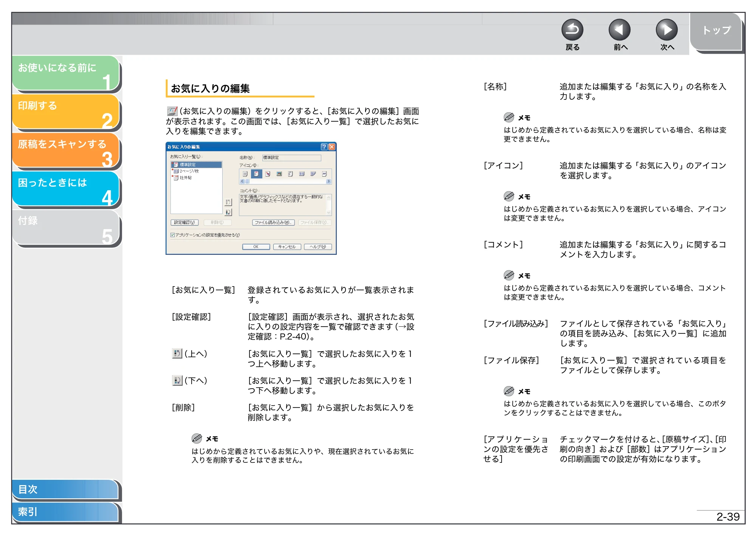This screenshot has height=535, width=756.
Task: Click the コメント comment text area
Action: pos(285,205)
